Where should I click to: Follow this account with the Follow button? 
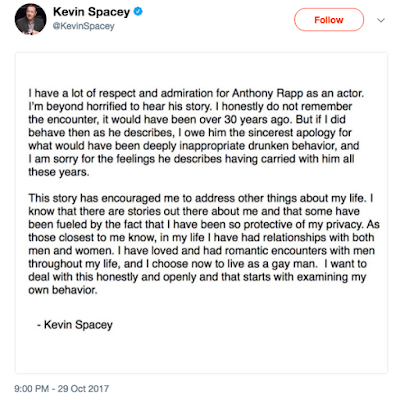coord(329,20)
